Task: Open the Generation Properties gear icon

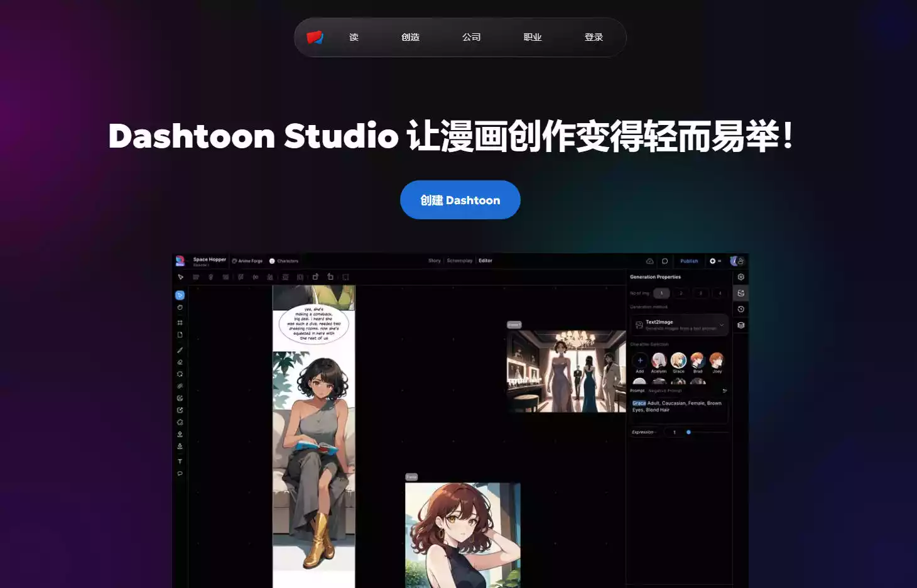Action: point(741,277)
